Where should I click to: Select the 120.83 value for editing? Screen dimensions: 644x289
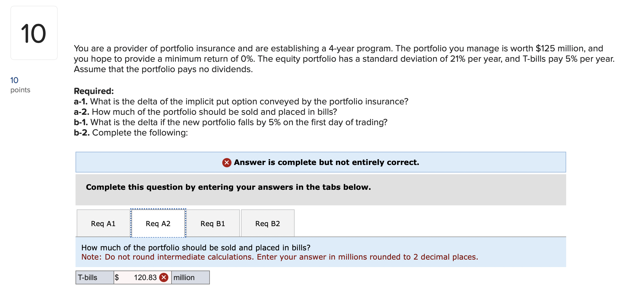tap(145, 277)
